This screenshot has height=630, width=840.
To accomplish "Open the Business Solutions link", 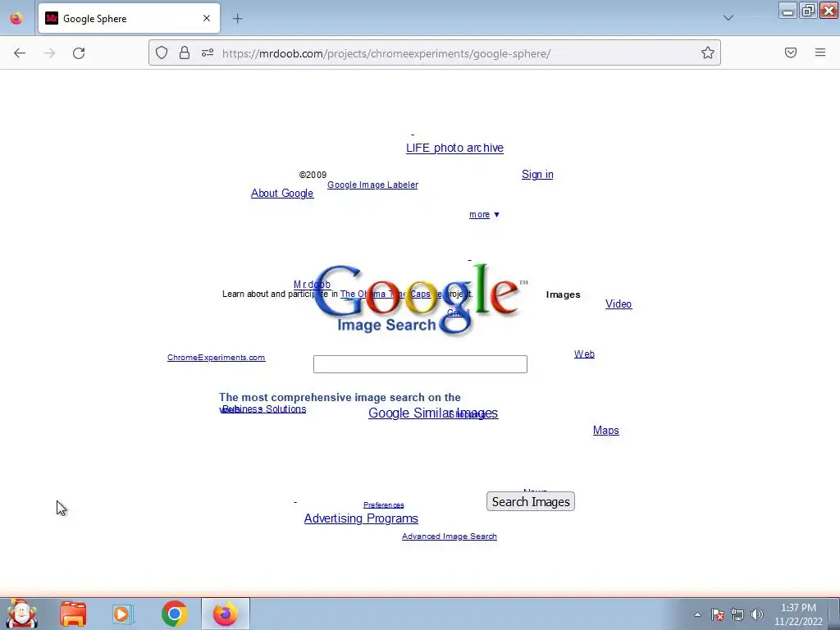I will [264, 409].
